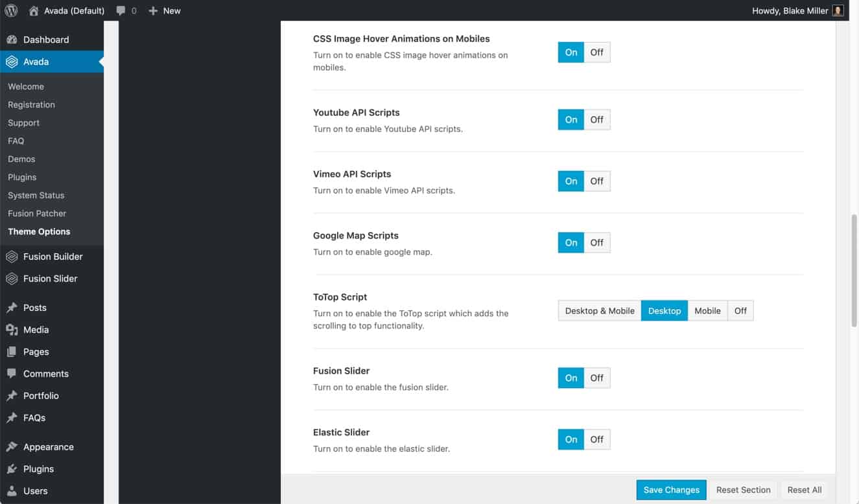Turn off Fusion Slider option
Viewport: 859px width, 504px height.
tap(597, 378)
